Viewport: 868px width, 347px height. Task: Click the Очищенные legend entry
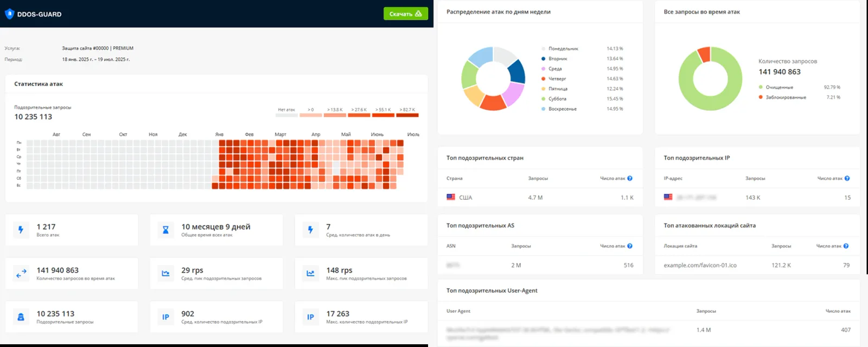click(x=776, y=87)
